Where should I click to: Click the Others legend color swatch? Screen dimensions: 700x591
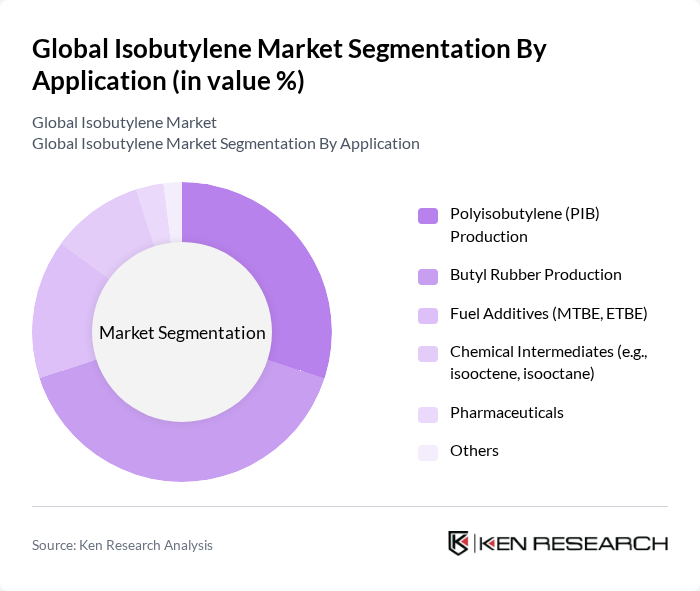coord(428,453)
